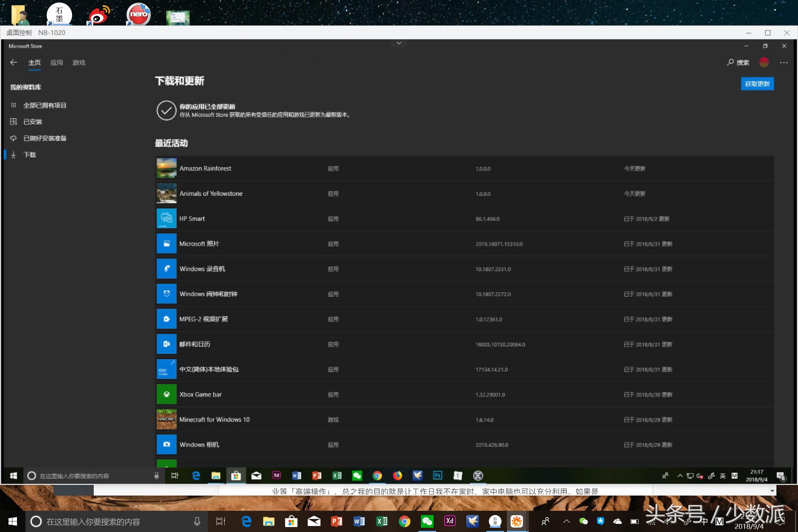Click the Xbox Game bar icon

coord(167,394)
